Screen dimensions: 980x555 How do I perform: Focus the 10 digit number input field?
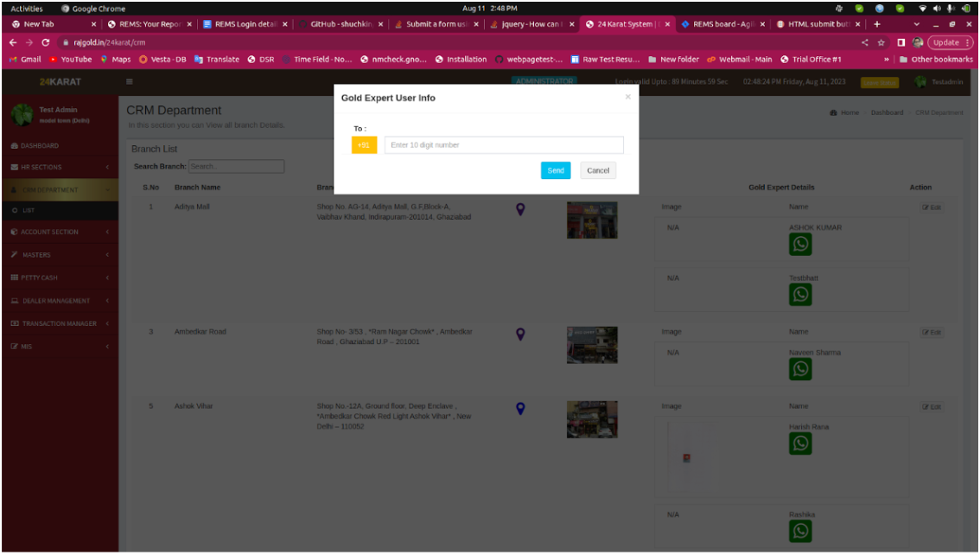click(503, 145)
